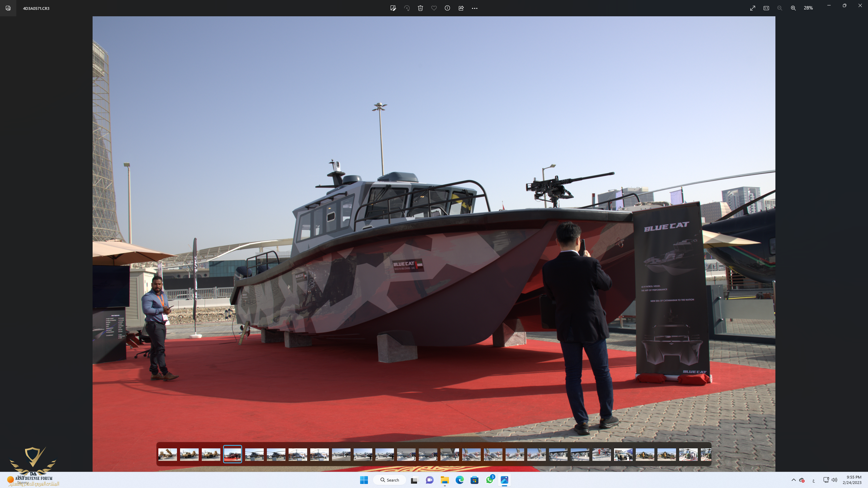Image resolution: width=868 pixels, height=488 pixels.
Task: Click the taskbar Search box
Action: pyautogui.click(x=390, y=480)
